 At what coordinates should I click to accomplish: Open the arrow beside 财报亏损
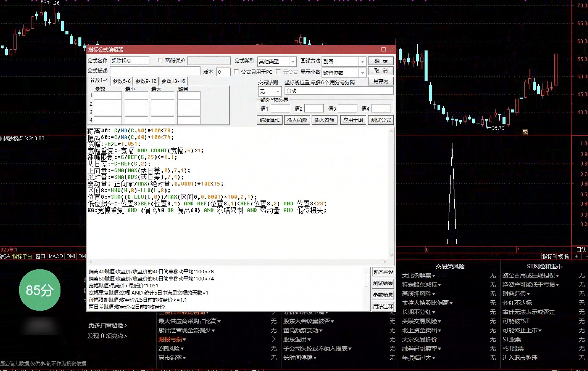pos(273,339)
